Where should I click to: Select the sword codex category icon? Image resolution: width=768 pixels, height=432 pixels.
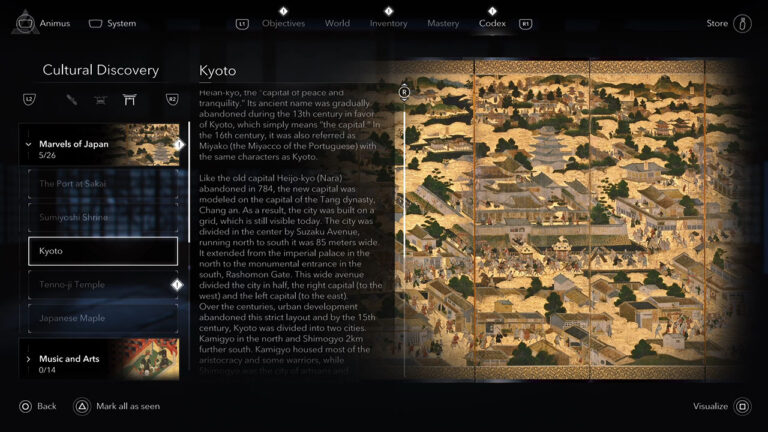(x=72, y=99)
